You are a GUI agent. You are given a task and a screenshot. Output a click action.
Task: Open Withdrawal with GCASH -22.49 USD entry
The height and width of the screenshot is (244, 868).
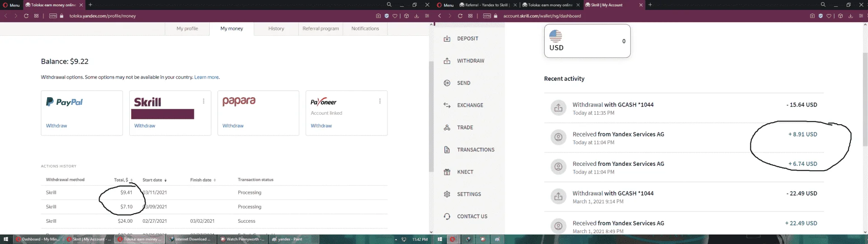pos(684,197)
